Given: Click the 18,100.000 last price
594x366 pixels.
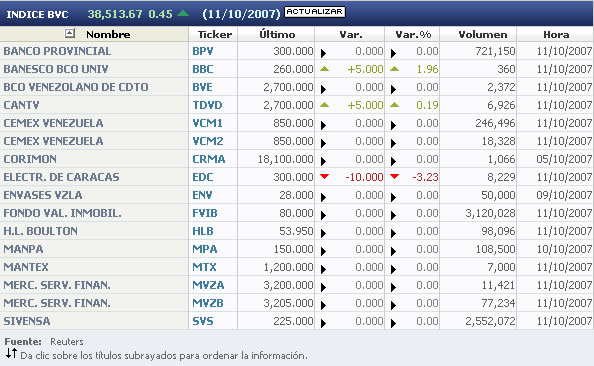Looking at the screenshot, I should (286, 159).
